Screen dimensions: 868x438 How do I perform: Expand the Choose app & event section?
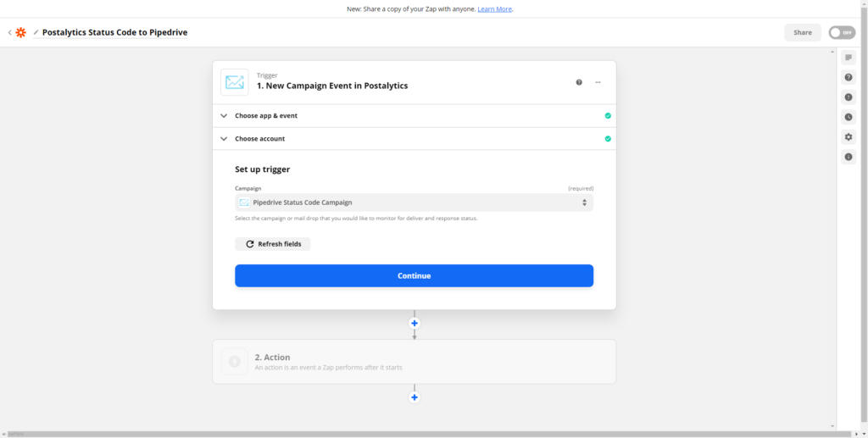pyautogui.click(x=414, y=115)
